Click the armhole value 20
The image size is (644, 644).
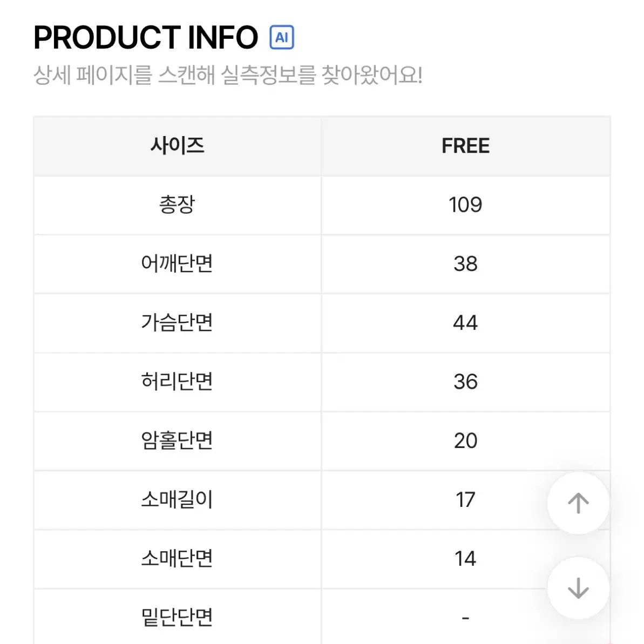465,440
